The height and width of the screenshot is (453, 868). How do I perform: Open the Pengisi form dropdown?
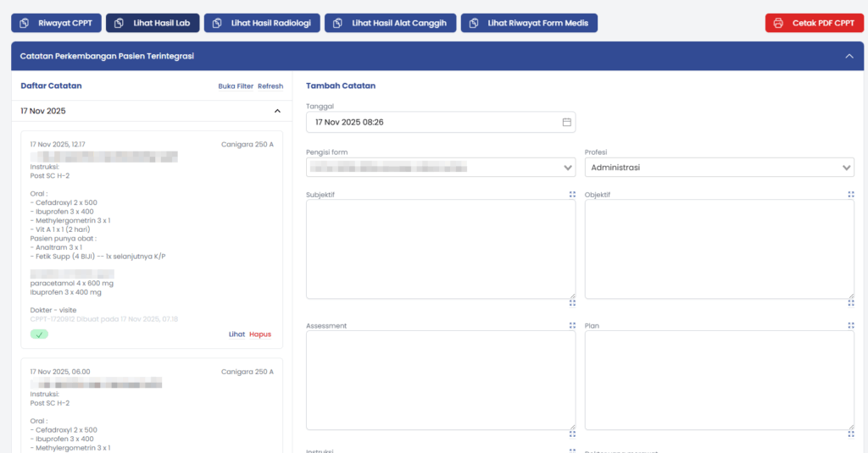tap(440, 168)
